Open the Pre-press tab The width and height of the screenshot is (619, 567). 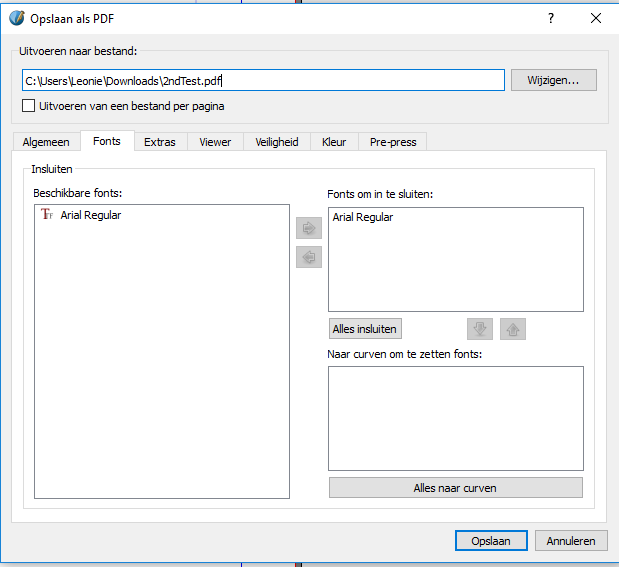392,142
